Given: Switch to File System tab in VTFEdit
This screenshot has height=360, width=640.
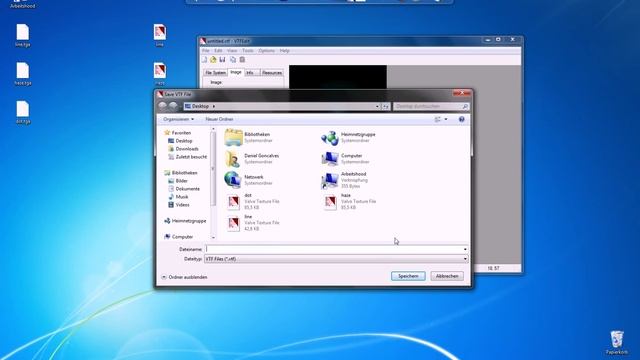Looking at the screenshot, I should [x=215, y=73].
